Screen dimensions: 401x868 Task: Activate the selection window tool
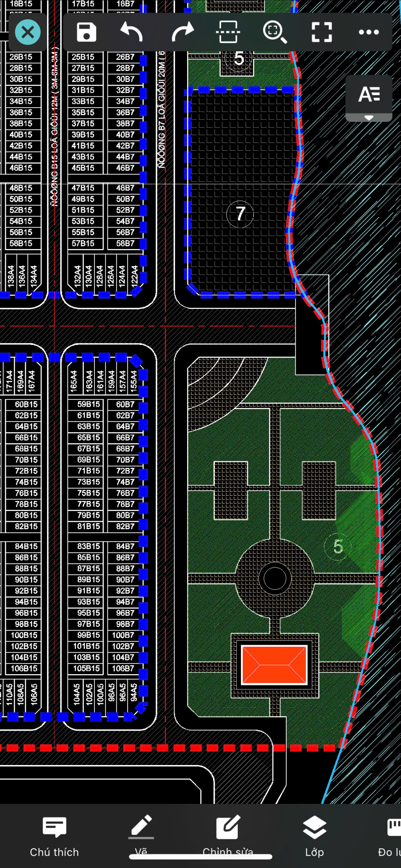[228, 32]
